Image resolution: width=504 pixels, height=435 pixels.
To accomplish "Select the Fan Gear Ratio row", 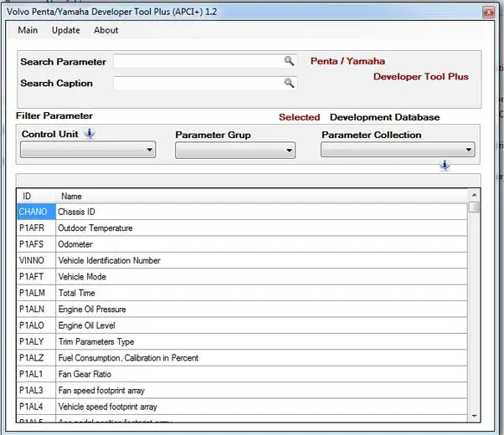I will click(242, 374).
